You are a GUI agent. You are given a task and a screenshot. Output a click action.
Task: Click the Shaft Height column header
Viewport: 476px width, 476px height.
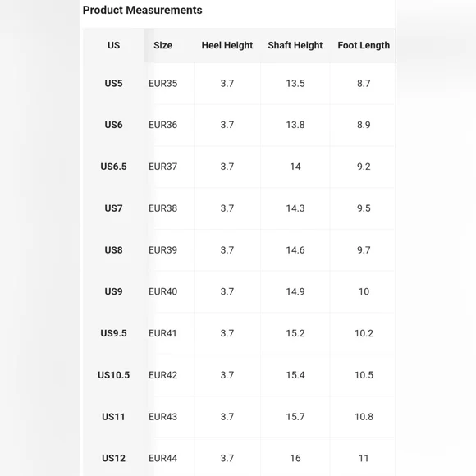[295, 45]
